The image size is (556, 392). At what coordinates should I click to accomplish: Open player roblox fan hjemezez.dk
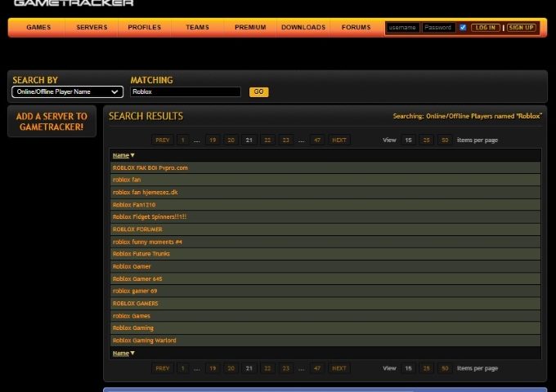pyautogui.click(x=145, y=192)
